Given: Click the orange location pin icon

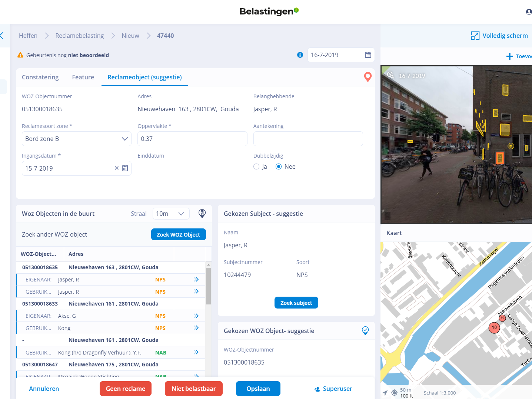Looking at the screenshot, I should coord(368,77).
